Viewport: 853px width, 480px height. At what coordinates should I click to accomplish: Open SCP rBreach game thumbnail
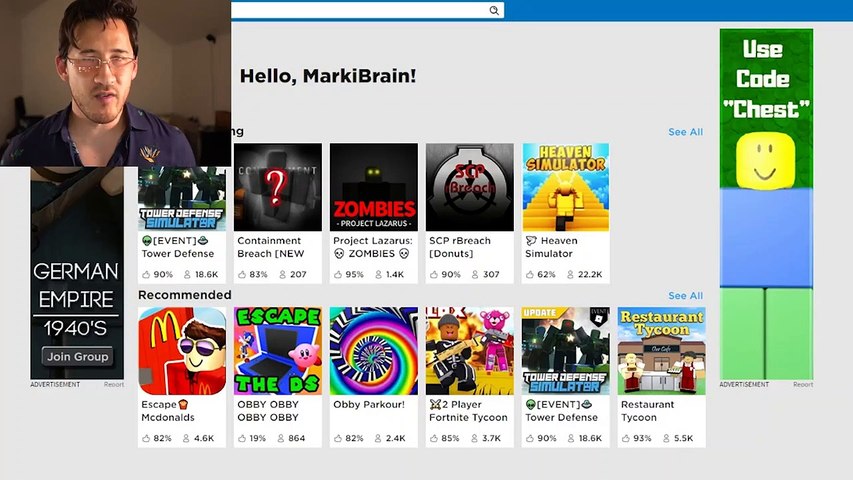tap(469, 187)
